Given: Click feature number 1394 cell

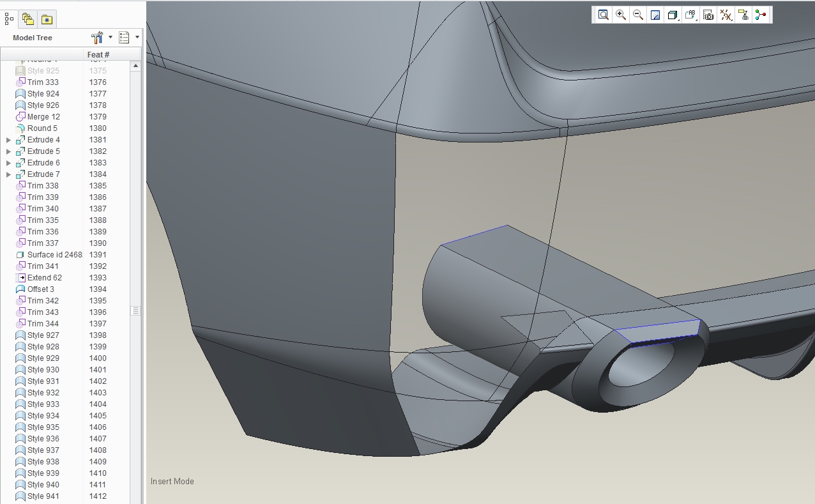Looking at the screenshot, I should pyautogui.click(x=98, y=289).
